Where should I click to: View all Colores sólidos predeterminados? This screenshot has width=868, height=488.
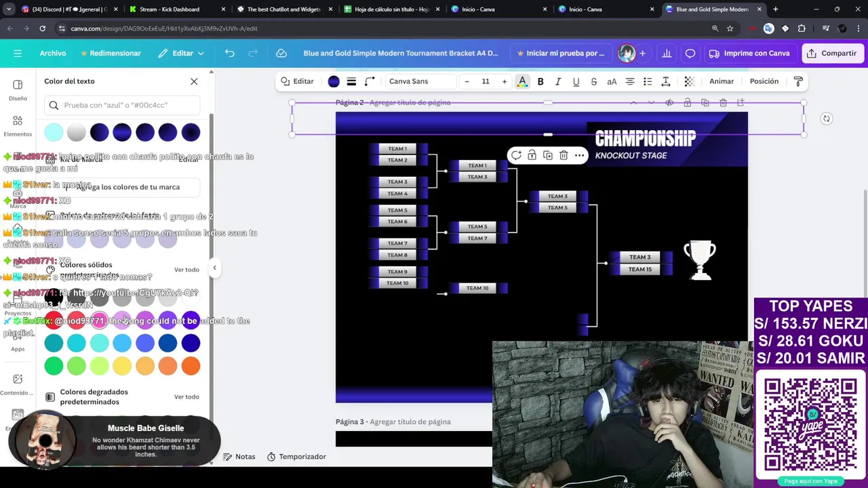(x=186, y=270)
